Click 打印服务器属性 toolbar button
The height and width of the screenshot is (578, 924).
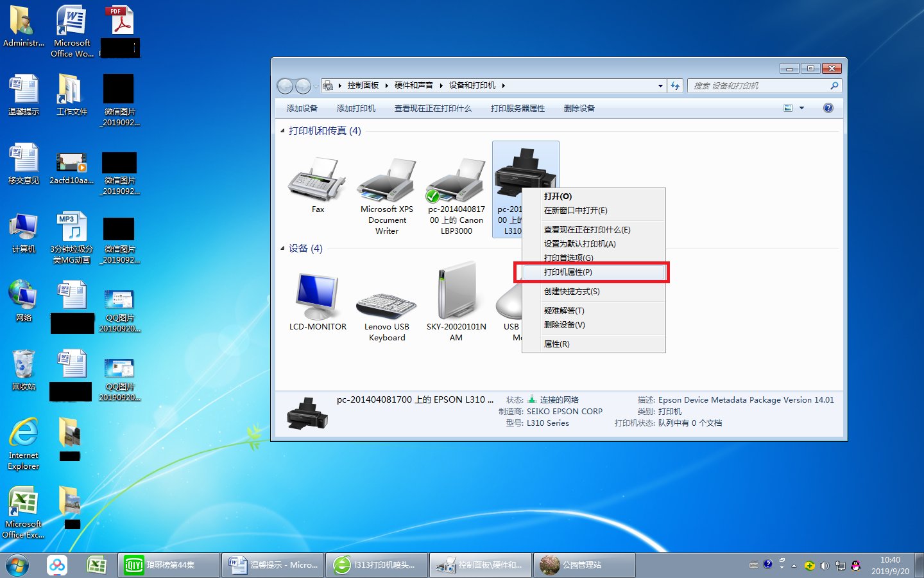tap(517, 109)
